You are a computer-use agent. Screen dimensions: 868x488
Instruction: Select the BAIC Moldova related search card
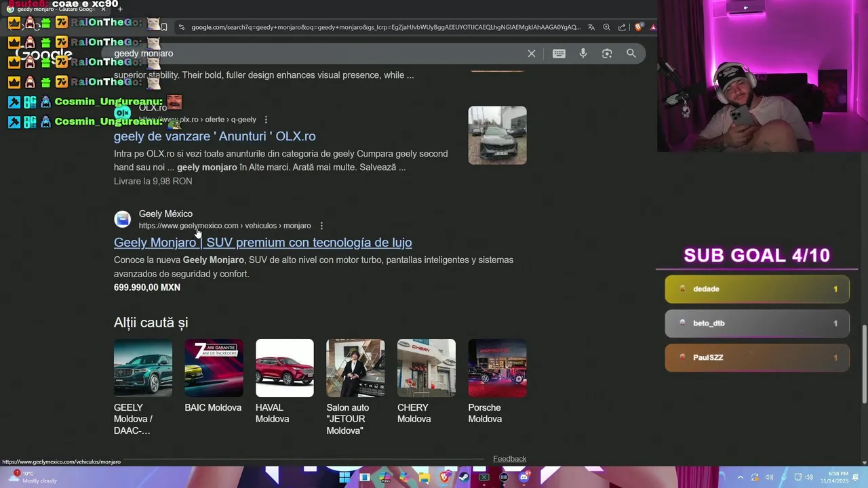click(214, 376)
